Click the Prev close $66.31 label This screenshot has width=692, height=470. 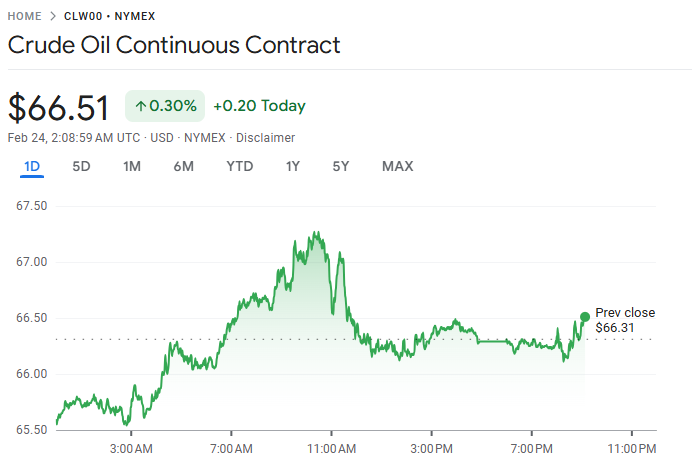625,320
